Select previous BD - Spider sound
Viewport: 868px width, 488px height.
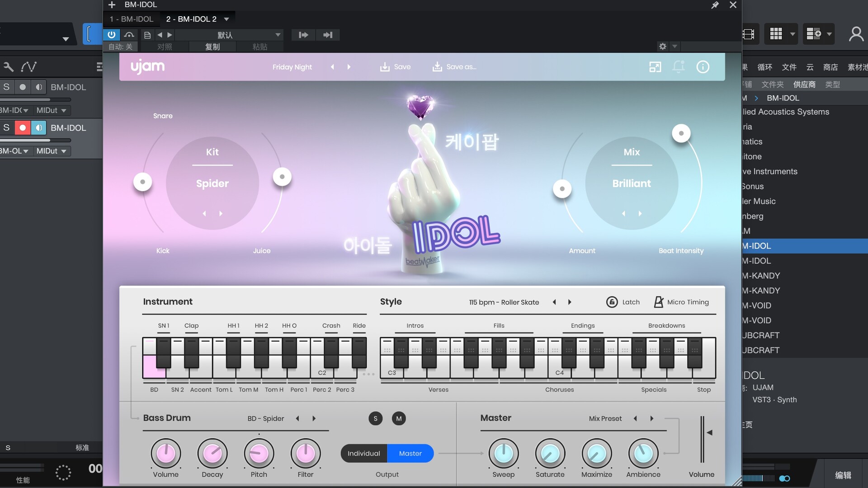pos(297,418)
